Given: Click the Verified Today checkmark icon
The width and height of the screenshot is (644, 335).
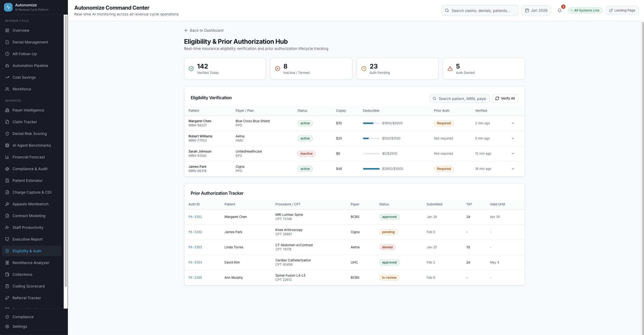Looking at the screenshot, I should tap(191, 69).
